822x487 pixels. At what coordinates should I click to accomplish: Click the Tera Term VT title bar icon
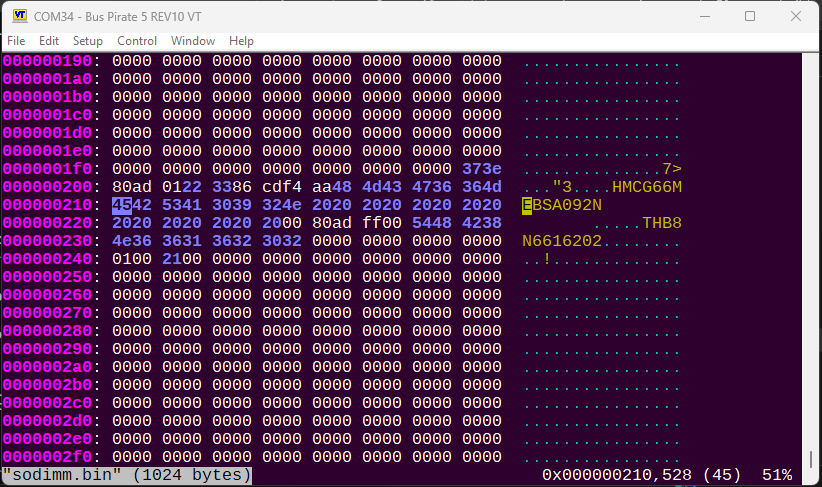point(18,17)
